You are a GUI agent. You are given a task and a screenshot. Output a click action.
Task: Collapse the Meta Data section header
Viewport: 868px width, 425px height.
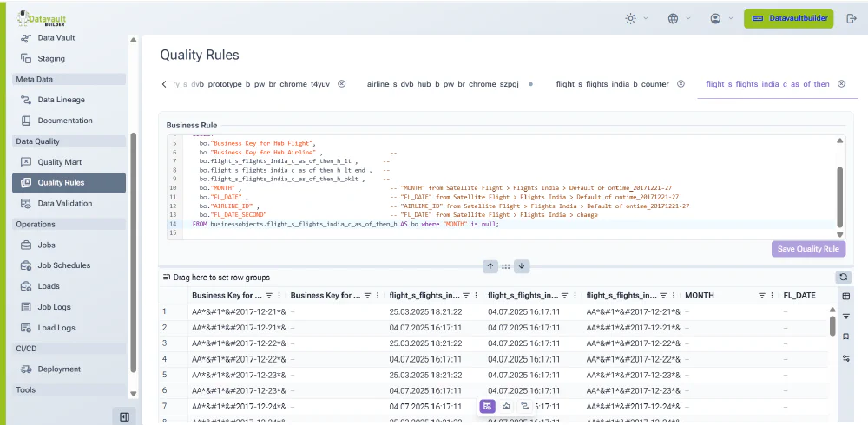(69, 79)
